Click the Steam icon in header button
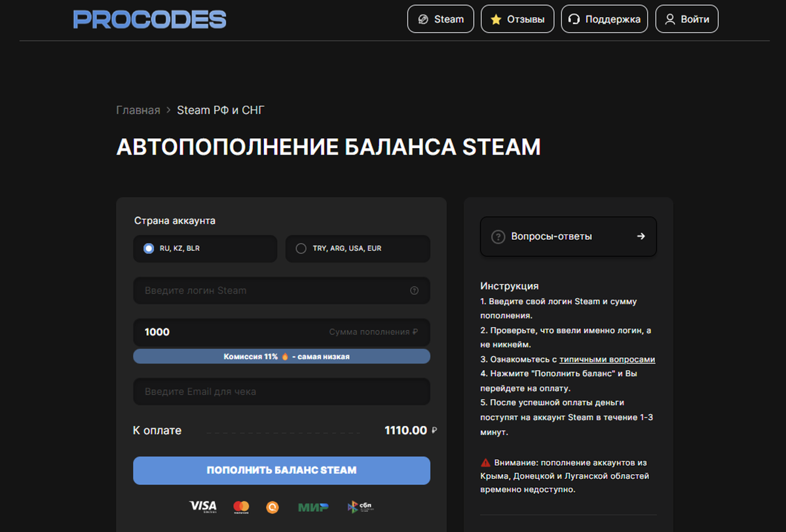Screen dimensions: 786x532 424,19
